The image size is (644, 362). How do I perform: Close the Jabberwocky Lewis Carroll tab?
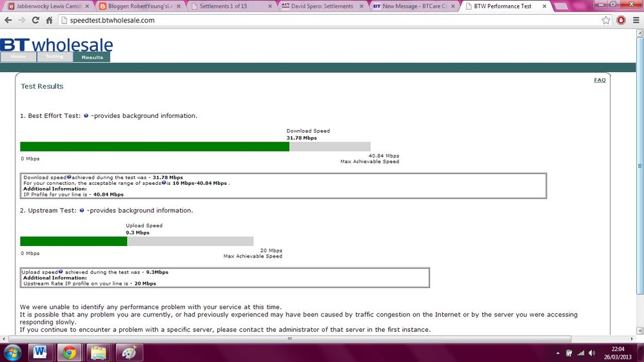[87, 6]
